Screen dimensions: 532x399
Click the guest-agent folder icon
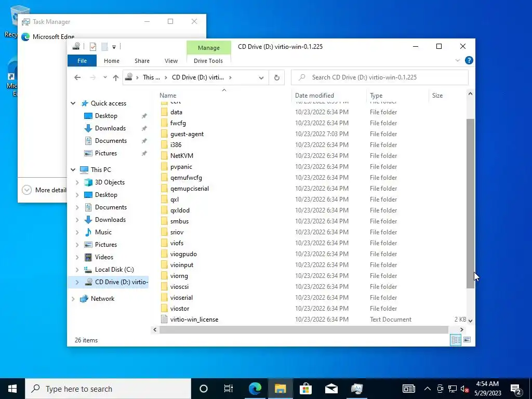click(164, 134)
